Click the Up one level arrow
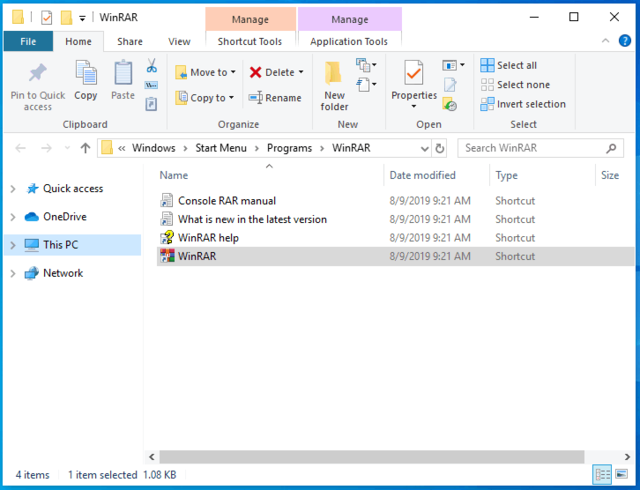 (x=85, y=148)
